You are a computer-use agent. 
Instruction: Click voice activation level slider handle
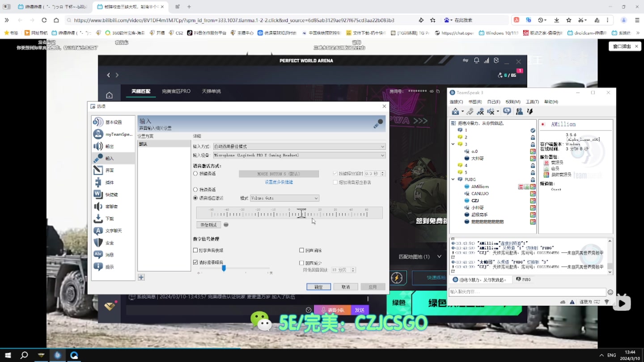click(x=302, y=213)
